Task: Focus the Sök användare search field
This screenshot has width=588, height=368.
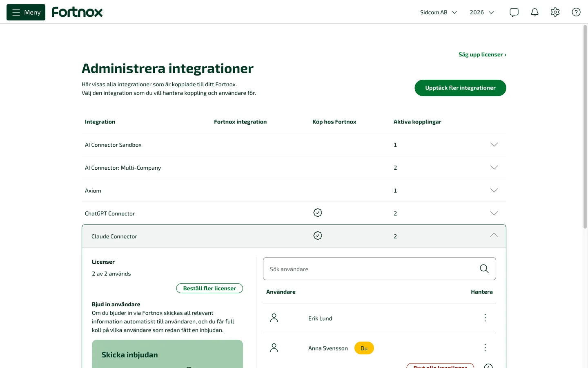Action: tap(379, 269)
